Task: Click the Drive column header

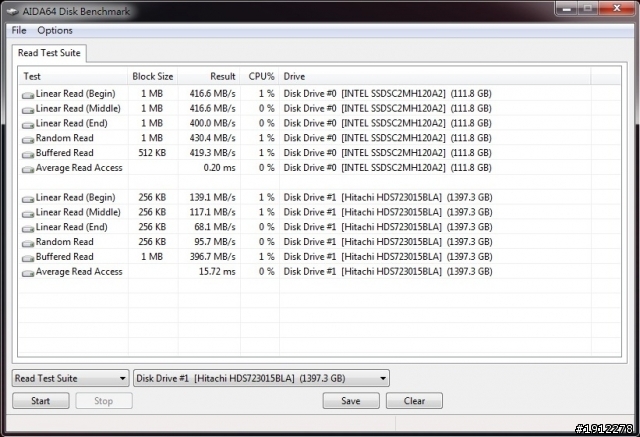Action: click(x=435, y=76)
